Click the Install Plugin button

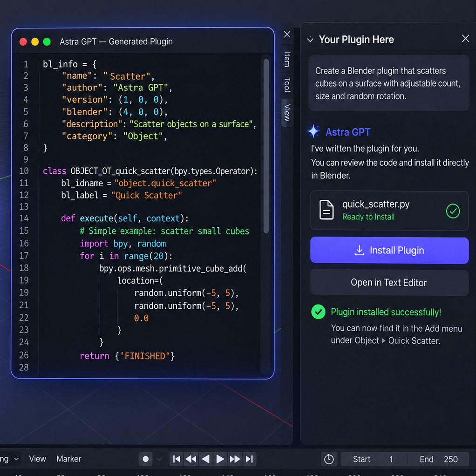(389, 251)
